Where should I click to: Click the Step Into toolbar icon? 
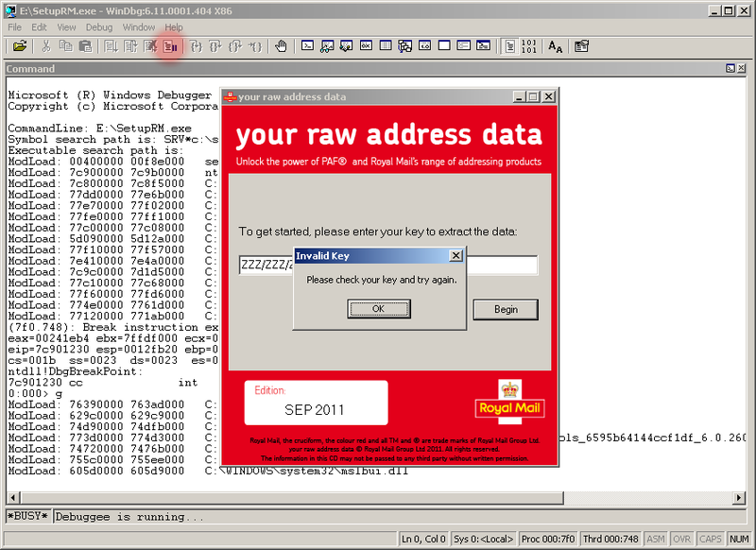point(197,46)
